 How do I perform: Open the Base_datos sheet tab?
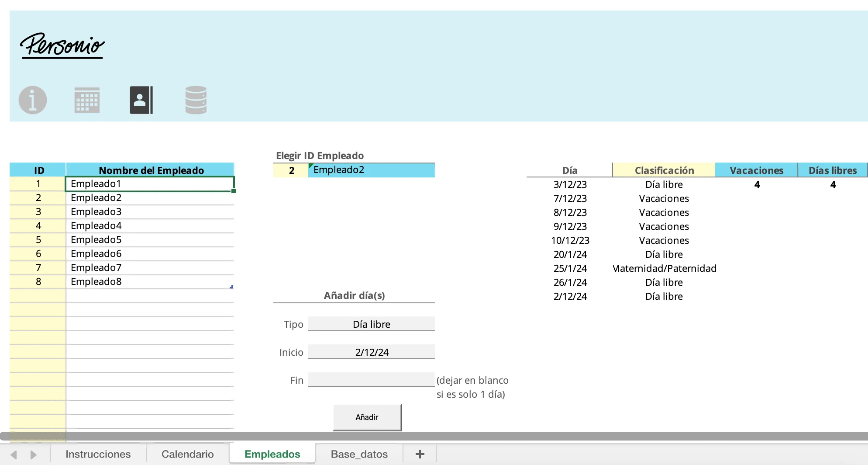359,454
